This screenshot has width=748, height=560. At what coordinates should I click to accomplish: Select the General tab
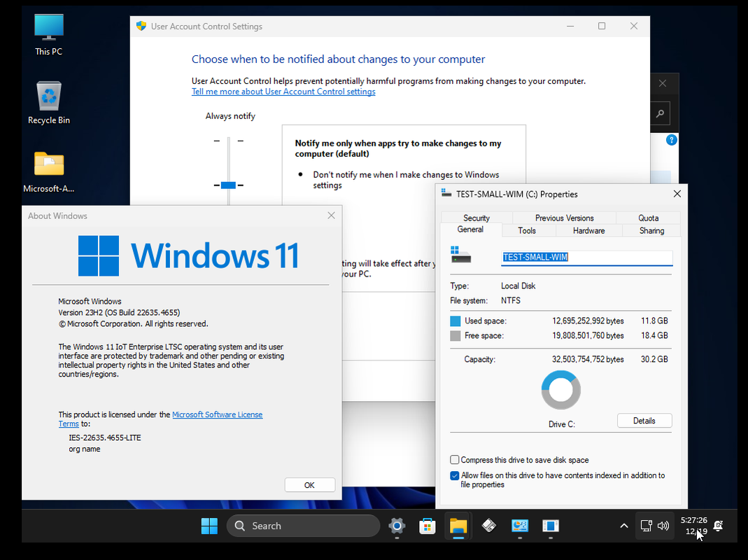(470, 230)
